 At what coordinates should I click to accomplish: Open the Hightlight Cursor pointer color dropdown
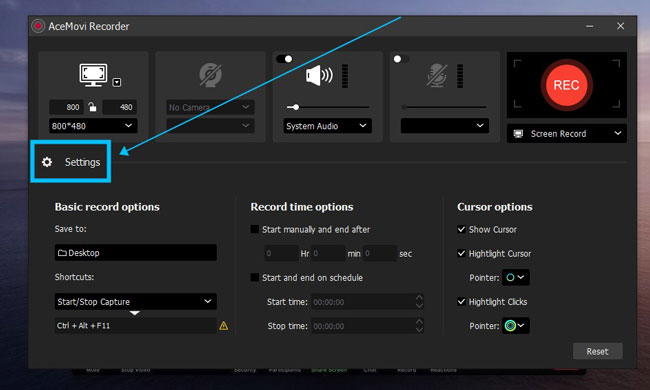pyautogui.click(x=516, y=277)
